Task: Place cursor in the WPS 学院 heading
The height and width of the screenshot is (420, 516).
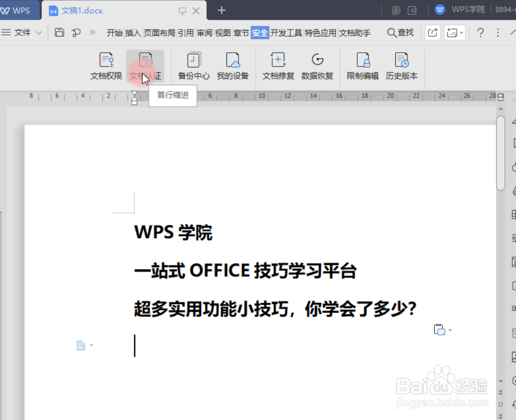Action: tap(173, 232)
